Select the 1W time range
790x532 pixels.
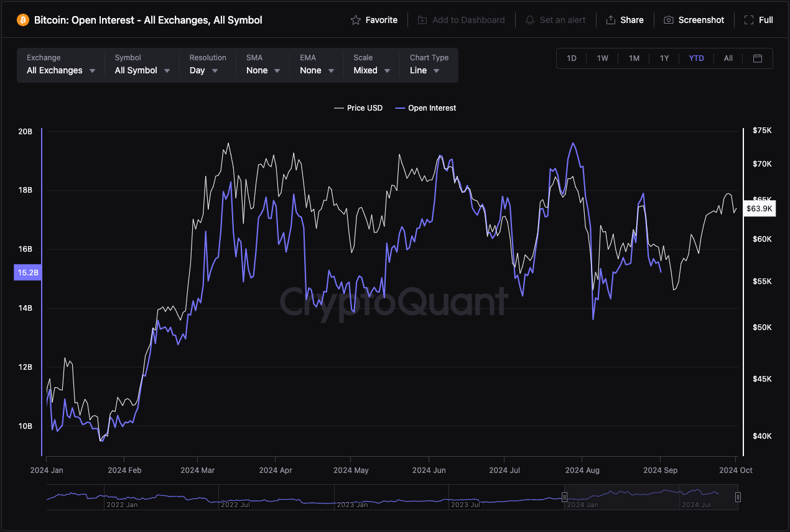(x=603, y=58)
